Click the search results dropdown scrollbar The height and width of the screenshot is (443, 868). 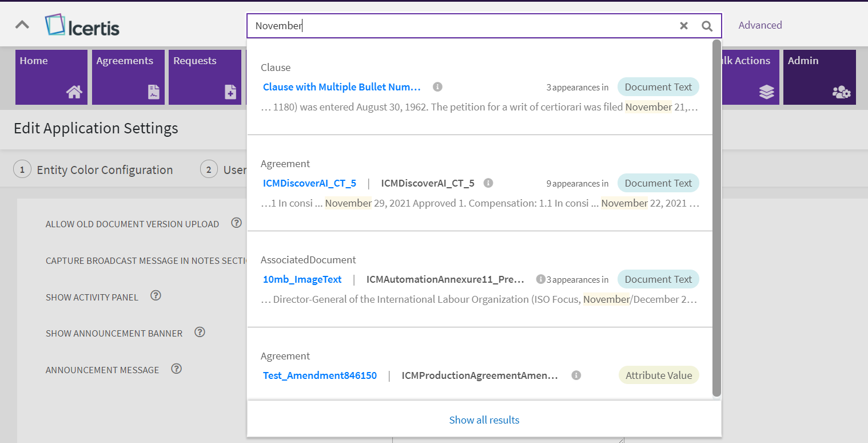716,217
